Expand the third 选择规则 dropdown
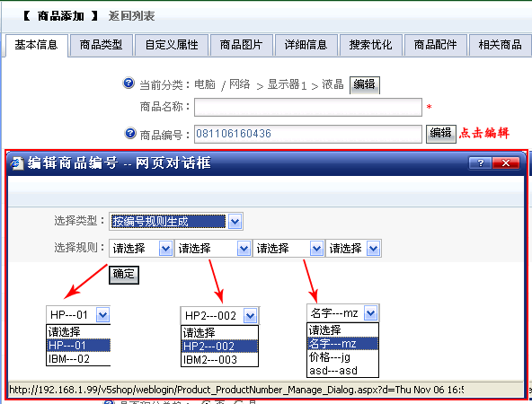The height and width of the screenshot is (404, 532). (x=316, y=249)
